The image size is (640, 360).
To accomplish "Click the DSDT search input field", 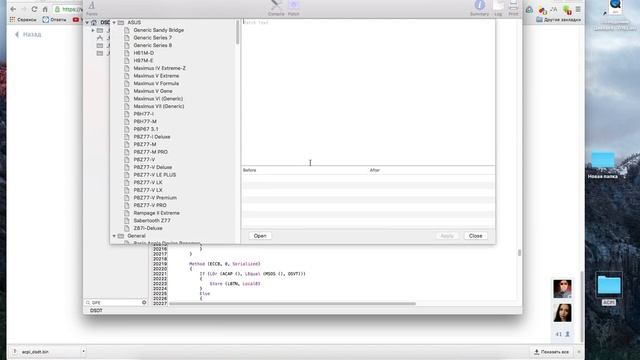I will click(116, 302).
